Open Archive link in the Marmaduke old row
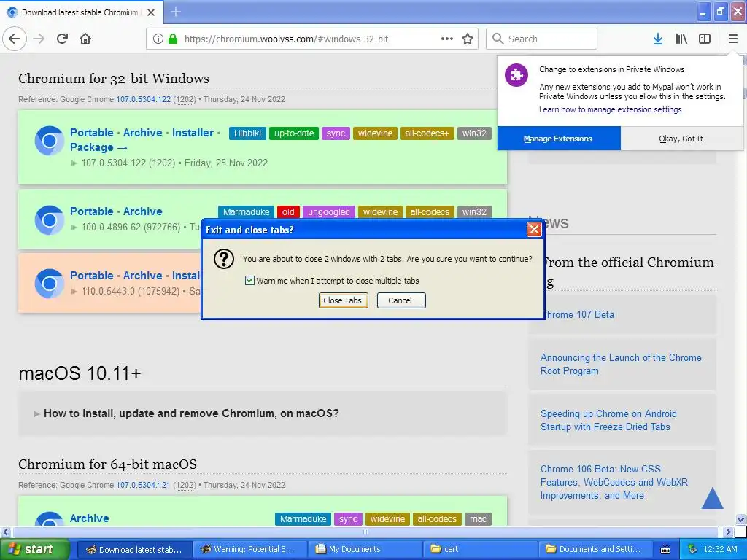This screenshot has width=747, height=560. pyautogui.click(x=143, y=211)
